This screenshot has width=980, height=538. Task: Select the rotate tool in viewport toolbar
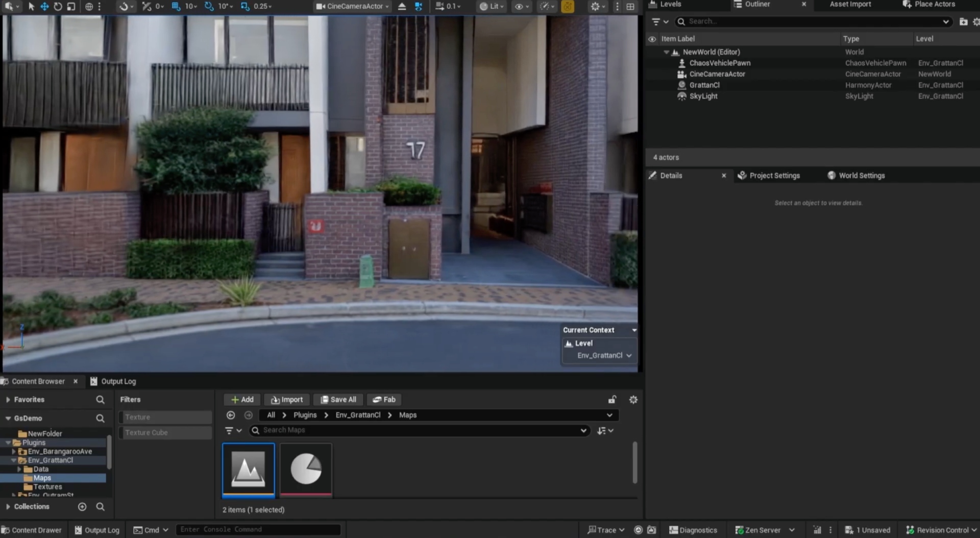[x=58, y=6]
